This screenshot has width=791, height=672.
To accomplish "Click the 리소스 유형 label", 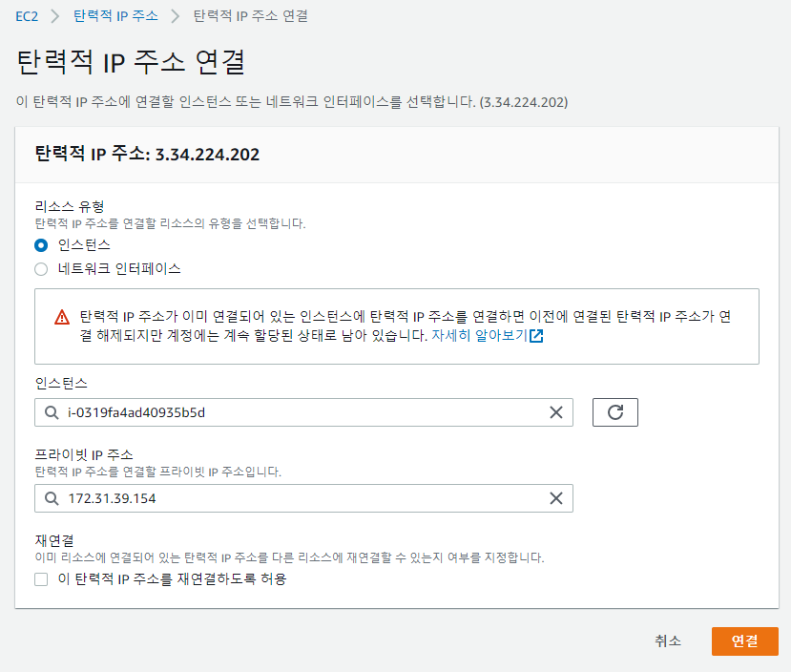I will (70, 206).
